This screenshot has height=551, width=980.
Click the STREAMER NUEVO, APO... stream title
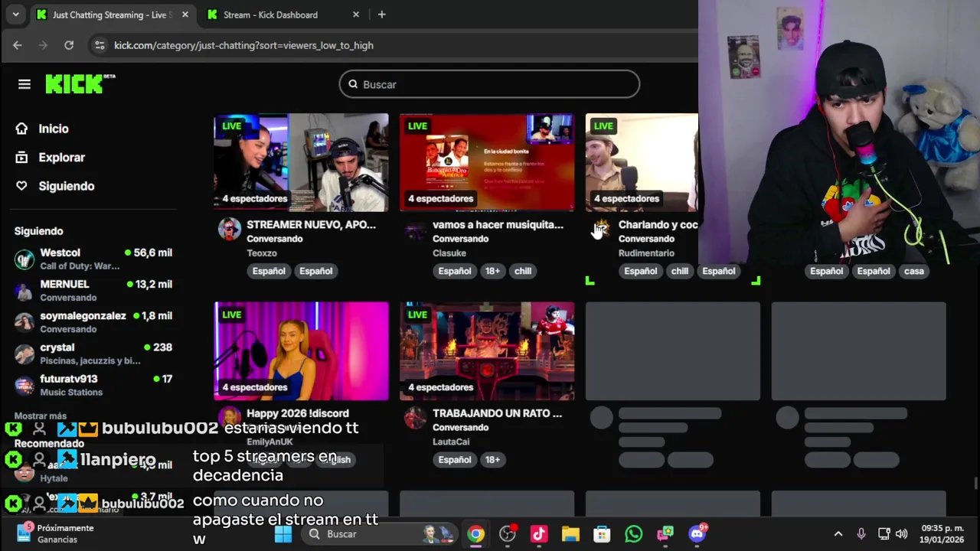click(311, 225)
